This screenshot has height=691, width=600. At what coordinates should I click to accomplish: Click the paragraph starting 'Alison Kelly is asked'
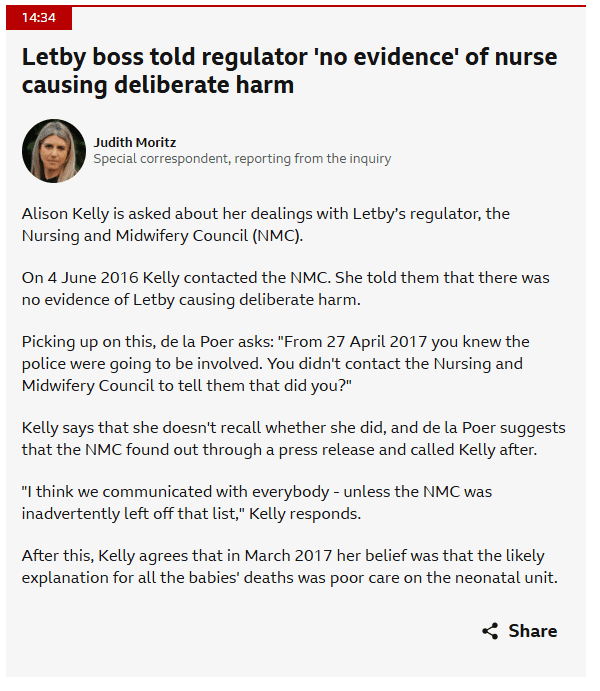click(266, 225)
